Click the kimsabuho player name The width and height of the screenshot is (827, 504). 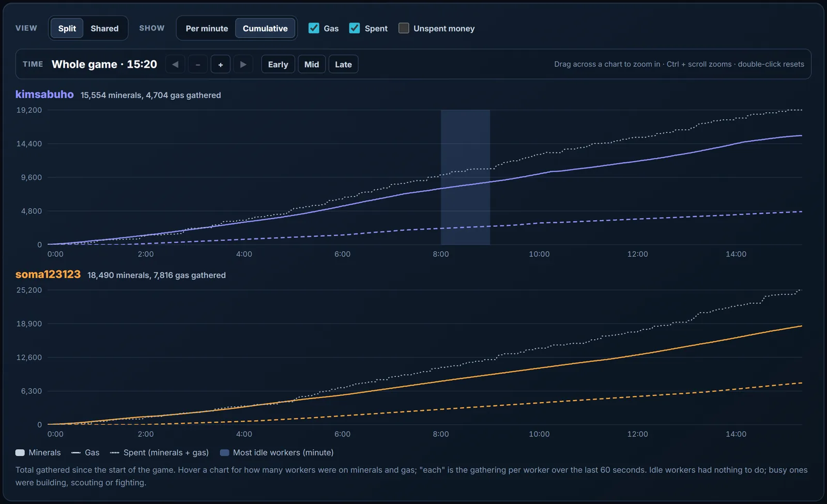pyautogui.click(x=44, y=95)
